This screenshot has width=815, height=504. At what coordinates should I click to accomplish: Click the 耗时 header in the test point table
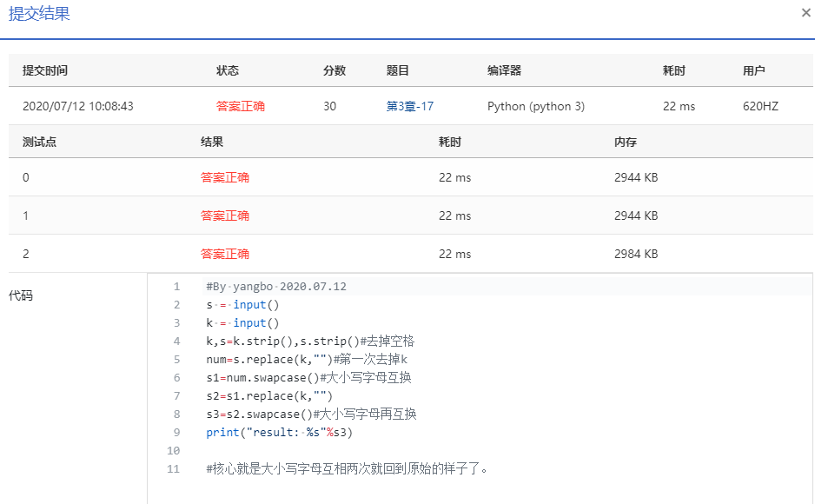click(x=449, y=142)
